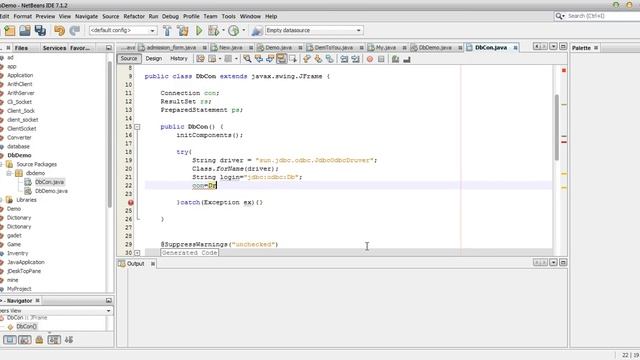Viewport: 640px width, 360px height.
Task: Open the Navigate menu
Action: [x=87, y=16]
